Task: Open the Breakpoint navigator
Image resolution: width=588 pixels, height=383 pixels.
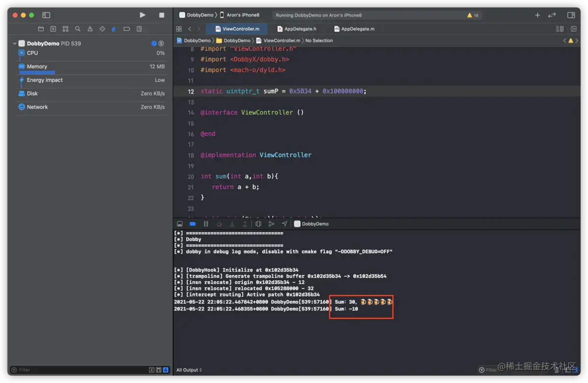Action: point(126,29)
